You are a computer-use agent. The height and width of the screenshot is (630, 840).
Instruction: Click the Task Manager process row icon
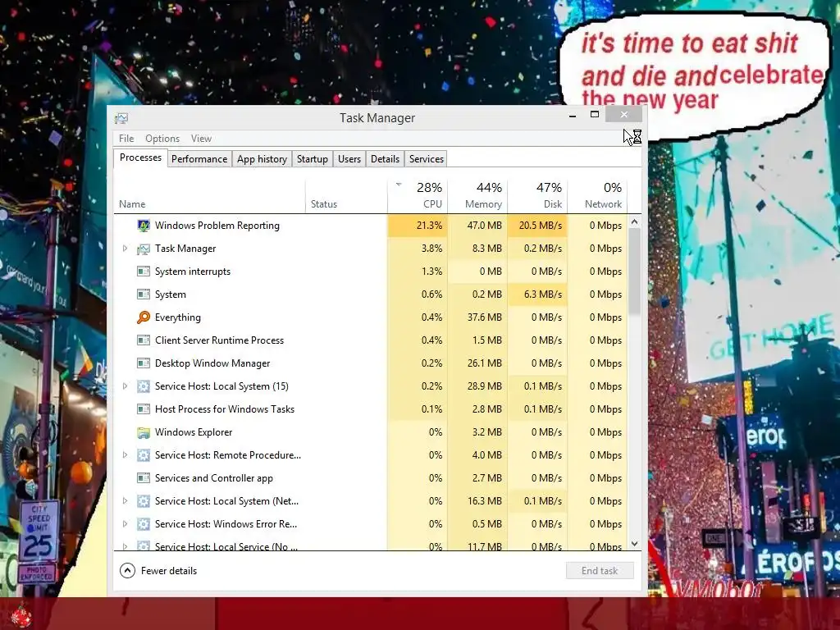click(x=143, y=249)
